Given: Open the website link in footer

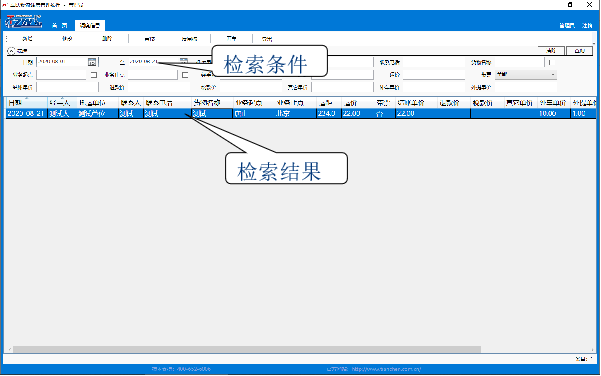Looking at the screenshot, I should tap(386, 369).
